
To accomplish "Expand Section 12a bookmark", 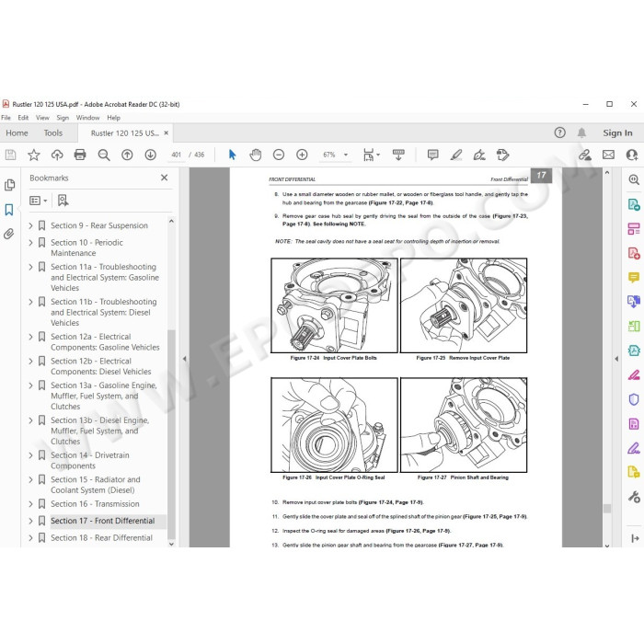I will [x=30, y=337].
